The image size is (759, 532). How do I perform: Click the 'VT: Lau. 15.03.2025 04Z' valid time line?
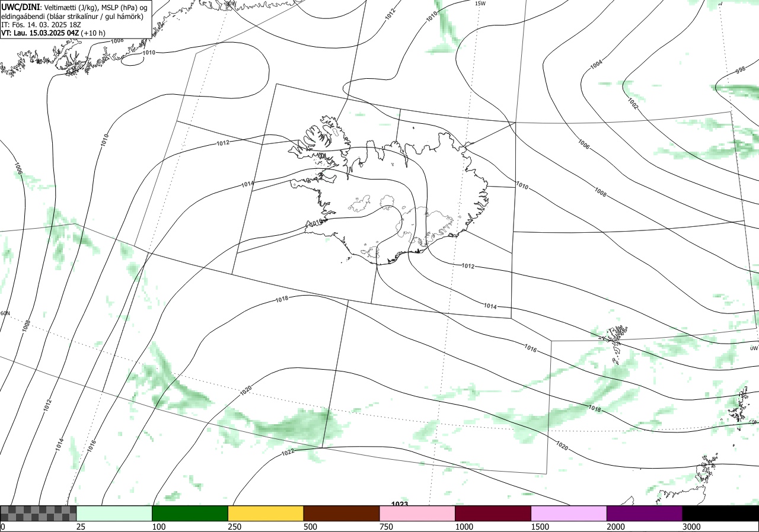(x=53, y=33)
